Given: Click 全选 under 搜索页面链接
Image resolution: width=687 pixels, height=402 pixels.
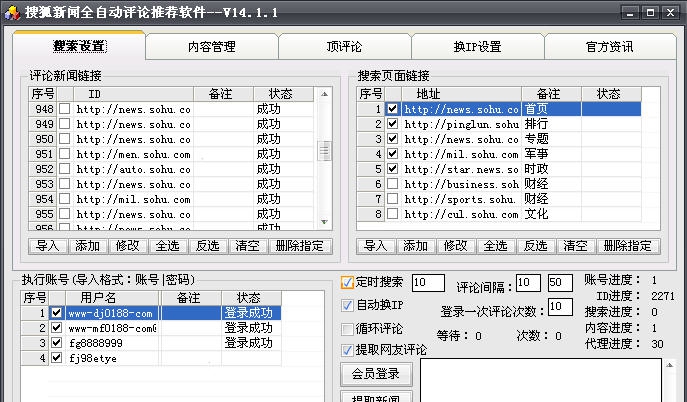Looking at the screenshot, I should pos(496,246).
